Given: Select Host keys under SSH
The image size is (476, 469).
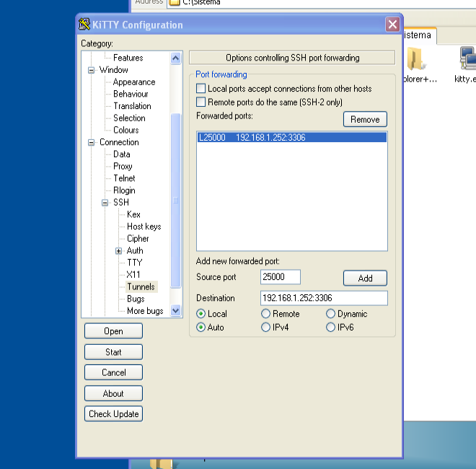Looking at the screenshot, I should [x=144, y=227].
